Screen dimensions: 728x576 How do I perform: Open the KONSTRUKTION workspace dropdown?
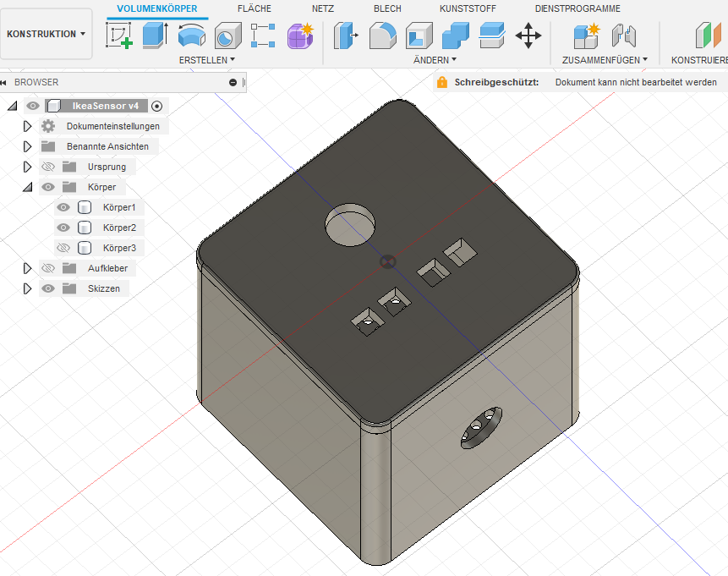[x=46, y=34]
